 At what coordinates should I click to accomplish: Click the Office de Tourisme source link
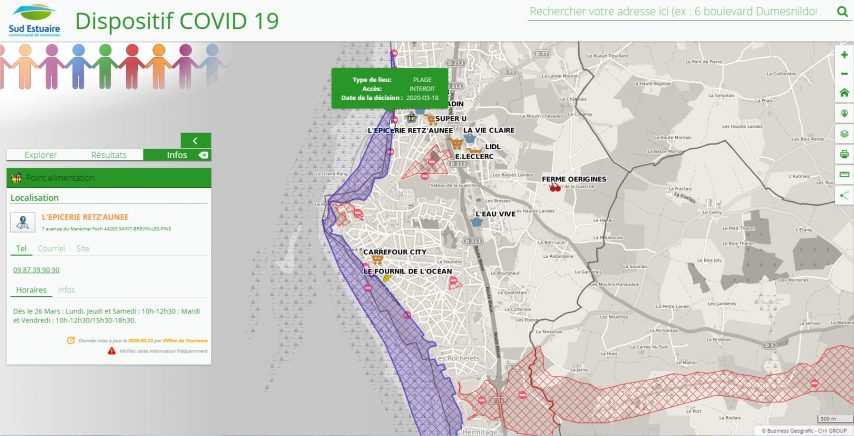click(x=185, y=341)
